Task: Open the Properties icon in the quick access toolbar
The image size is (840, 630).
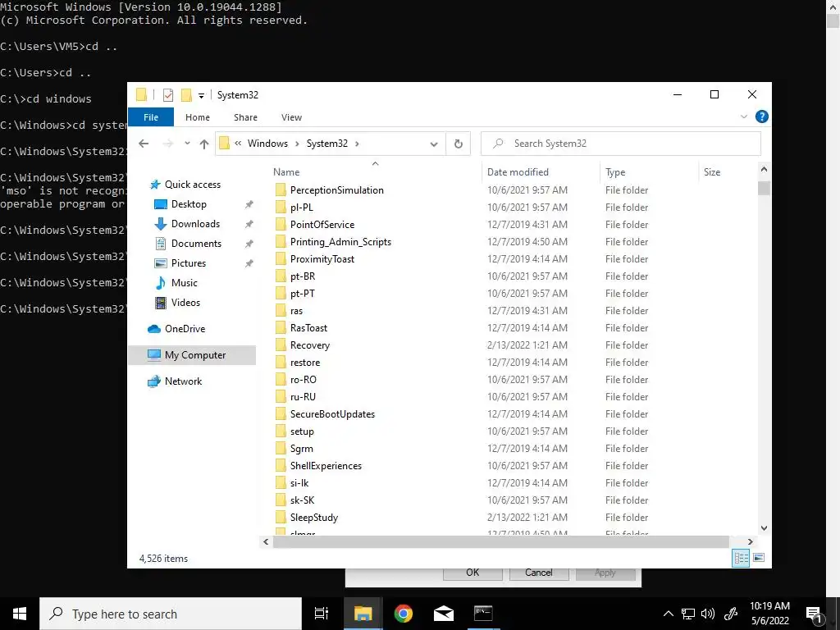Action: click(x=168, y=95)
